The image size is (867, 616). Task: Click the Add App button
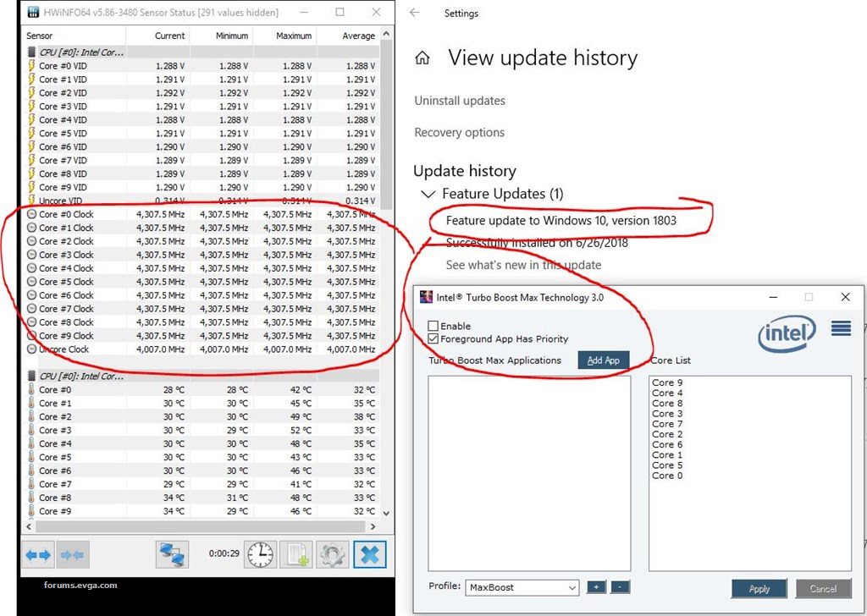coord(603,360)
